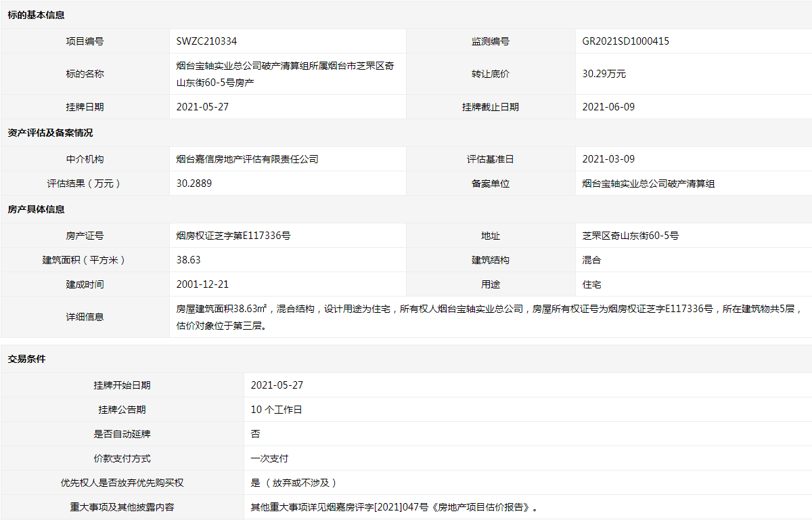Select the building area value 38.63
The height and width of the screenshot is (520, 812).
coord(188,260)
